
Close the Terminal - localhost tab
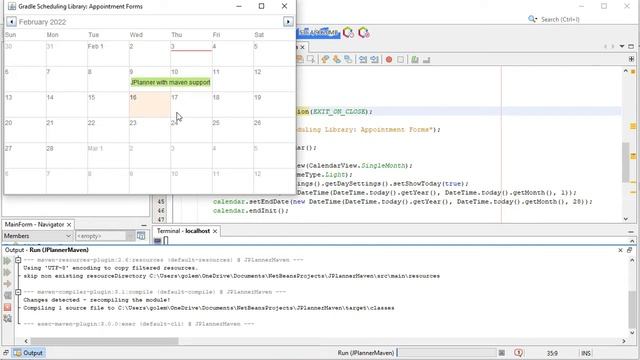[215, 231]
